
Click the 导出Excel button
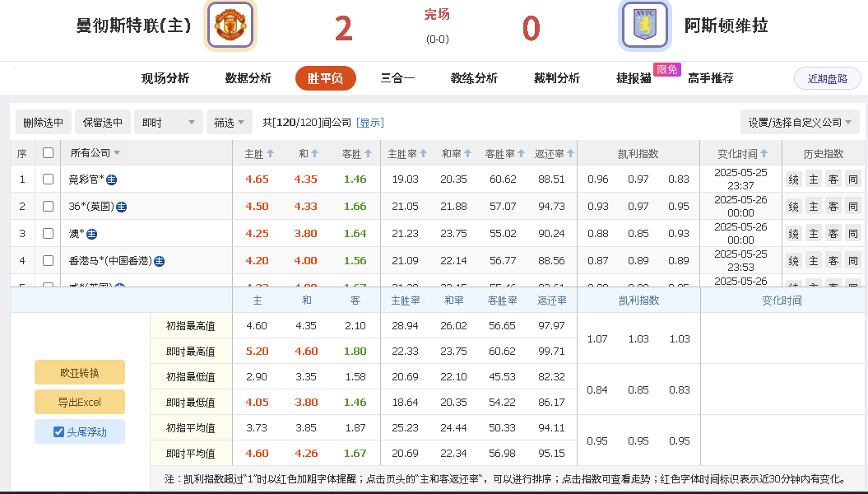pyautogui.click(x=79, y=401)
